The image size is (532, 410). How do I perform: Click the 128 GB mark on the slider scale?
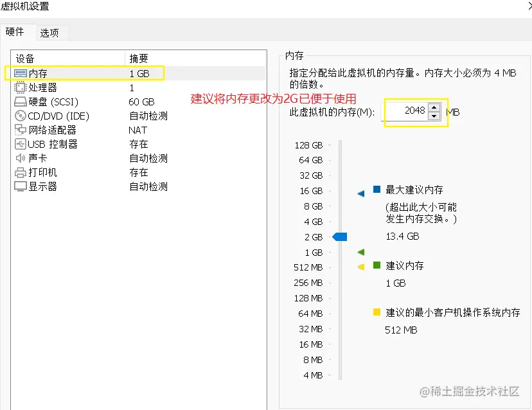coord(308,145)
